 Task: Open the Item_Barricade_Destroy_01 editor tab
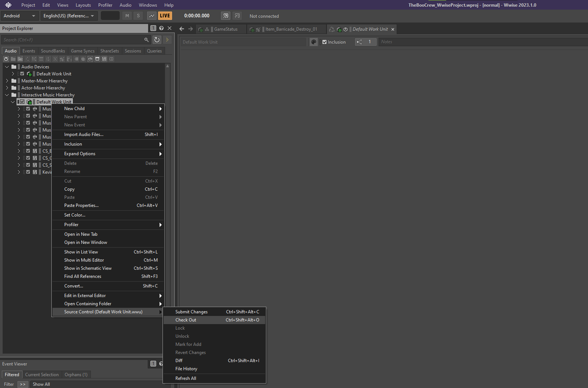pos(286,29)
